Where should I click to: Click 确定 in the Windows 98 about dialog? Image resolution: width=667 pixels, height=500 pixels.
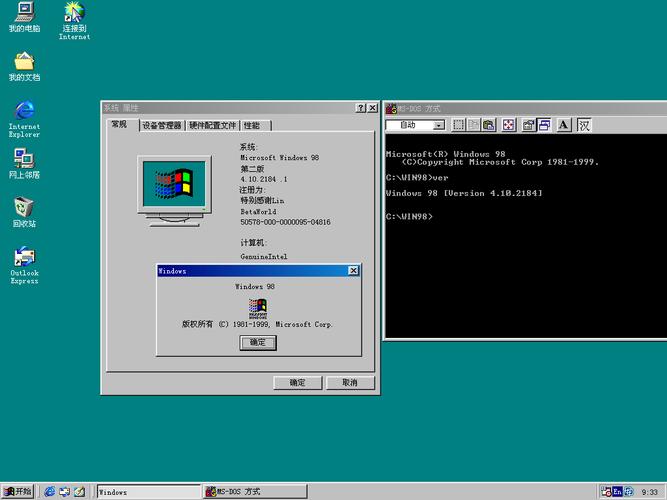point(258,343)
